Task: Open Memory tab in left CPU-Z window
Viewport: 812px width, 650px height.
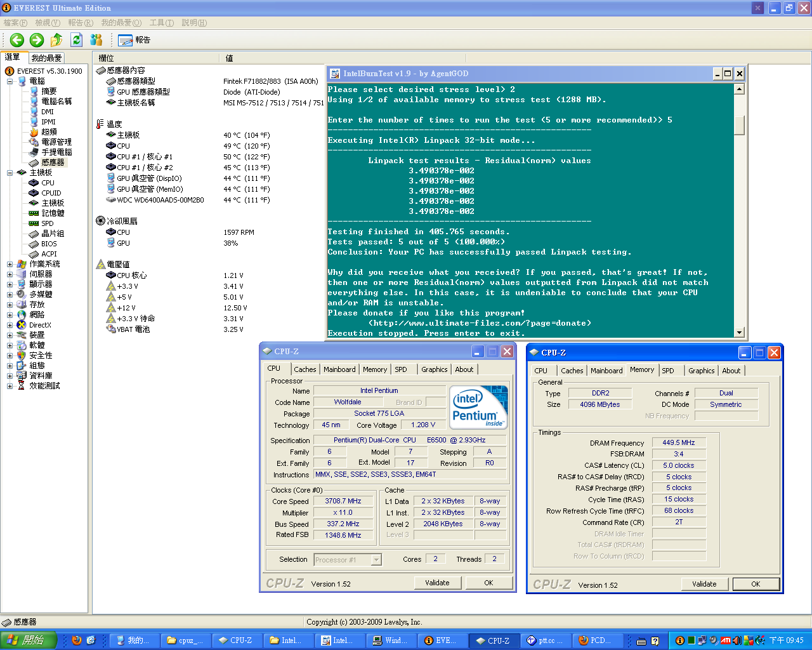Action: pyautogui.click(x=375, y=369)
